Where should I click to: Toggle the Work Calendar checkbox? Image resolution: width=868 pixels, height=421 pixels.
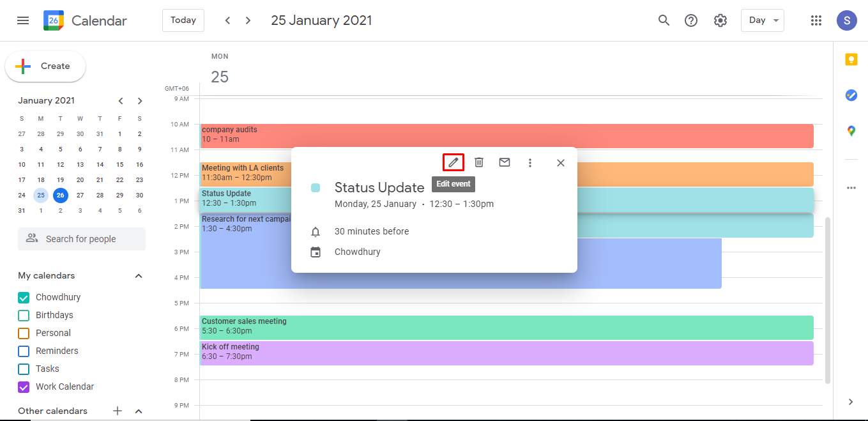(24, 387)
